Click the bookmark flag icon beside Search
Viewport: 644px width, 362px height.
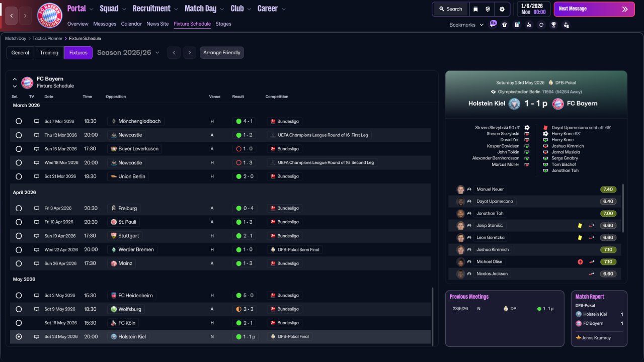pos(475,9)
